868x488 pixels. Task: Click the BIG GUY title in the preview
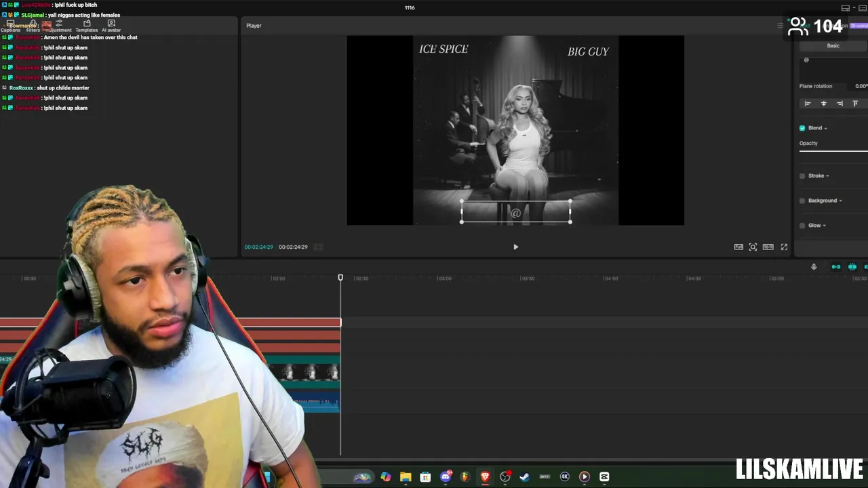588,52
